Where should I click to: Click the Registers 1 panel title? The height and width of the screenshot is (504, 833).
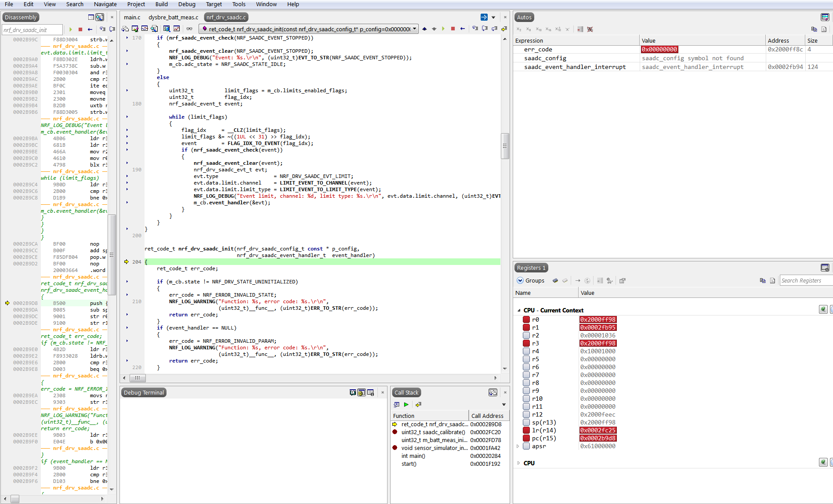[531, 268]
